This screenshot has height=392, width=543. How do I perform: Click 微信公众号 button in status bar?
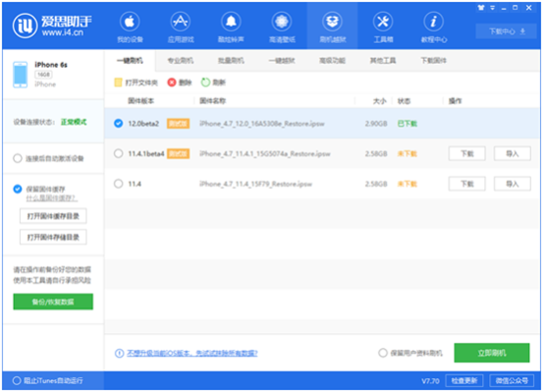[x=512, y=380]
